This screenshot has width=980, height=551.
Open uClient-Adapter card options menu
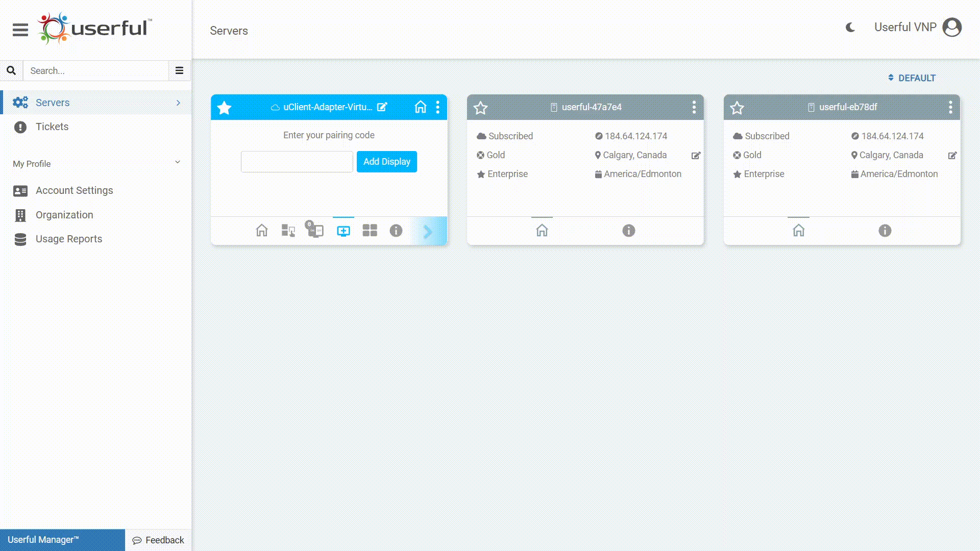pyautogui.click(x=438, y=107)
